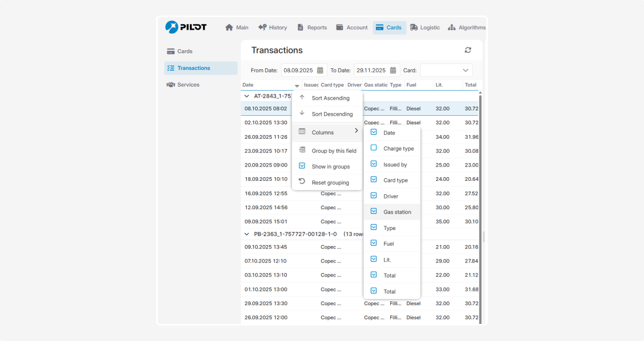Switch to the Reports tab

pyautogui.click(x=312, y=28)
